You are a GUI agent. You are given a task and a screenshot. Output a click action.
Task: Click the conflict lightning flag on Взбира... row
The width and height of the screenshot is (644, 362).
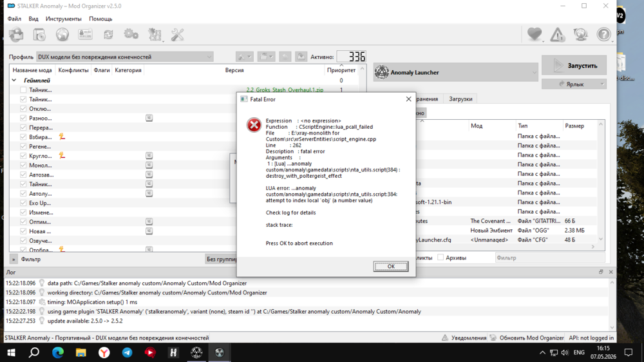click(x=62, y=137)
